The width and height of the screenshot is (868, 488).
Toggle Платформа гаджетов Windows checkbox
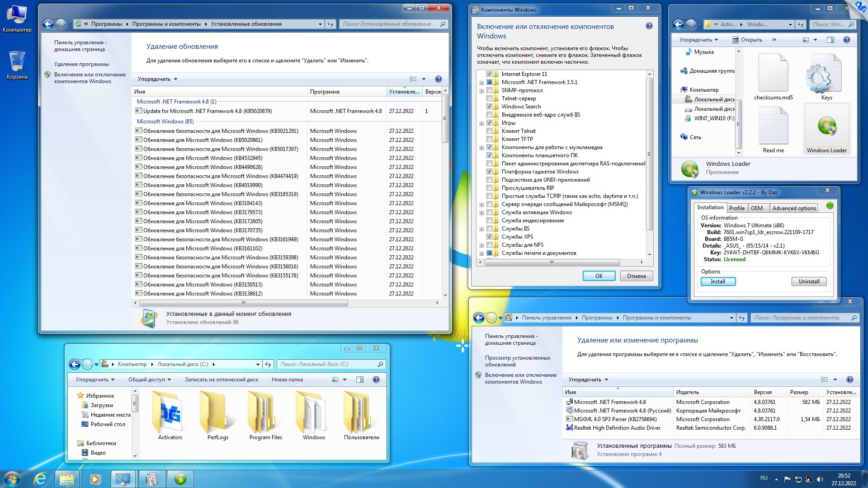coord(489,172)
